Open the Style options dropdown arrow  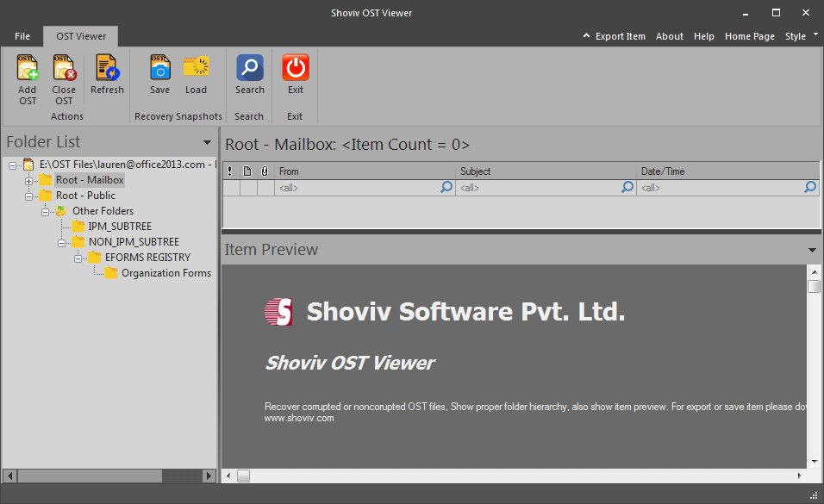815,34
